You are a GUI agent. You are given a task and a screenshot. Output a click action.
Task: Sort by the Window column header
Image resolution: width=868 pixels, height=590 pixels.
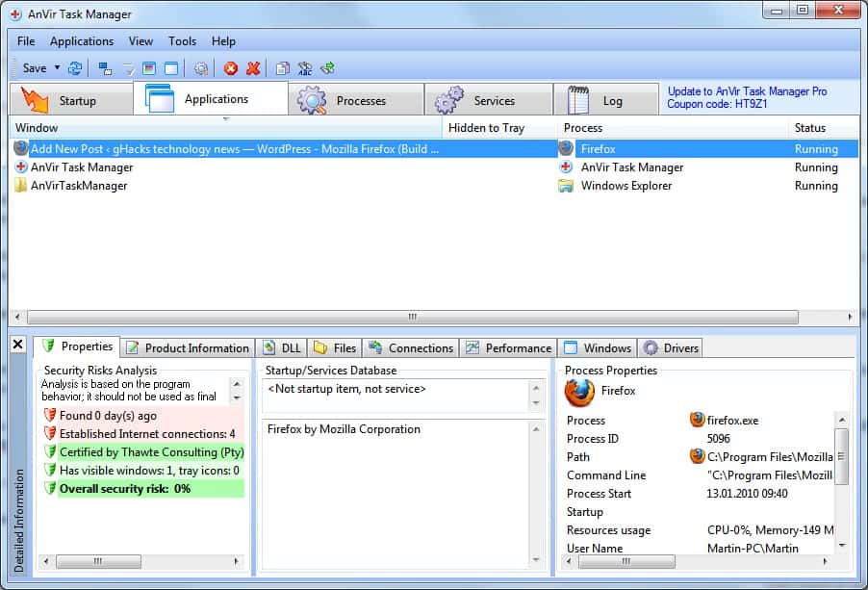click(225, 127)
